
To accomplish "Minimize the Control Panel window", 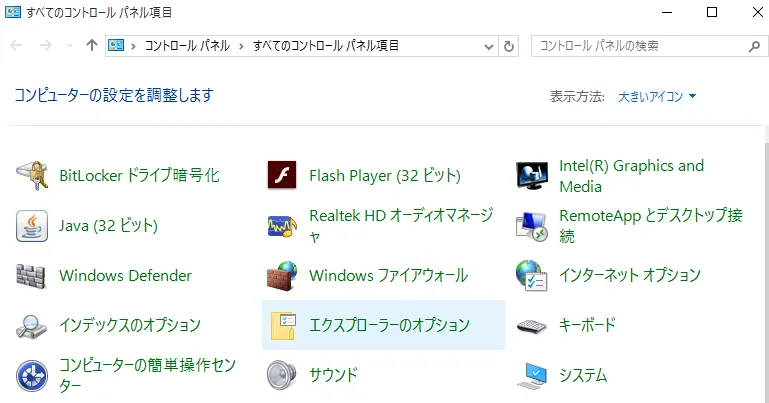I will click(667, 12).
